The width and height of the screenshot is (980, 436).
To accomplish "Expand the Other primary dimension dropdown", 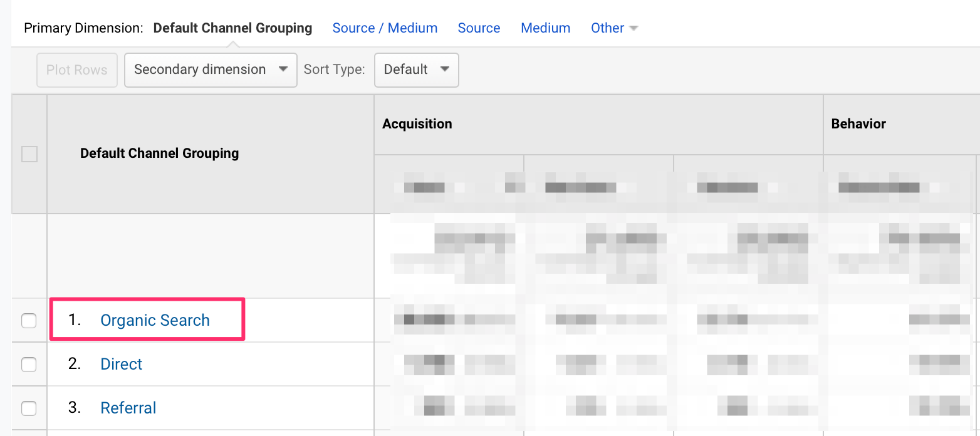I will click(613, 28).
